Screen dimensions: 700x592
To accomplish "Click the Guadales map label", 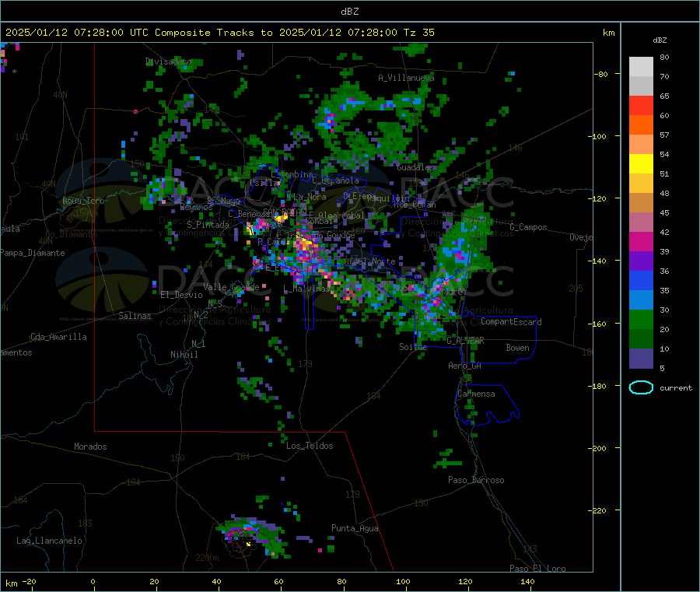I will (x=415, y=167).
